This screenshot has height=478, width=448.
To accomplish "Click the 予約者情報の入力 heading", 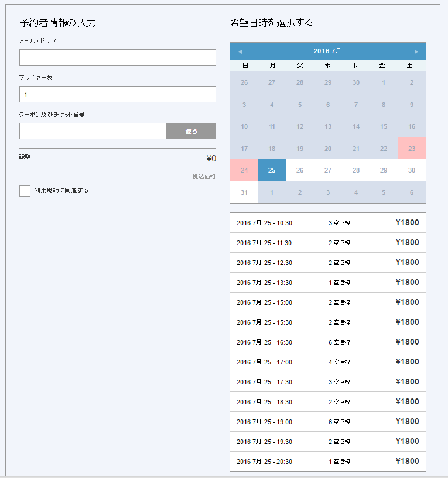I will (x=58, y=23).
